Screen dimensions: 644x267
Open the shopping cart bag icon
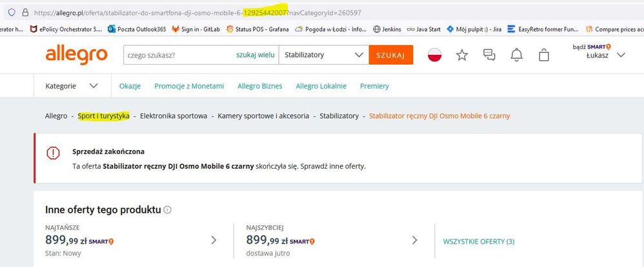point(544,55)
